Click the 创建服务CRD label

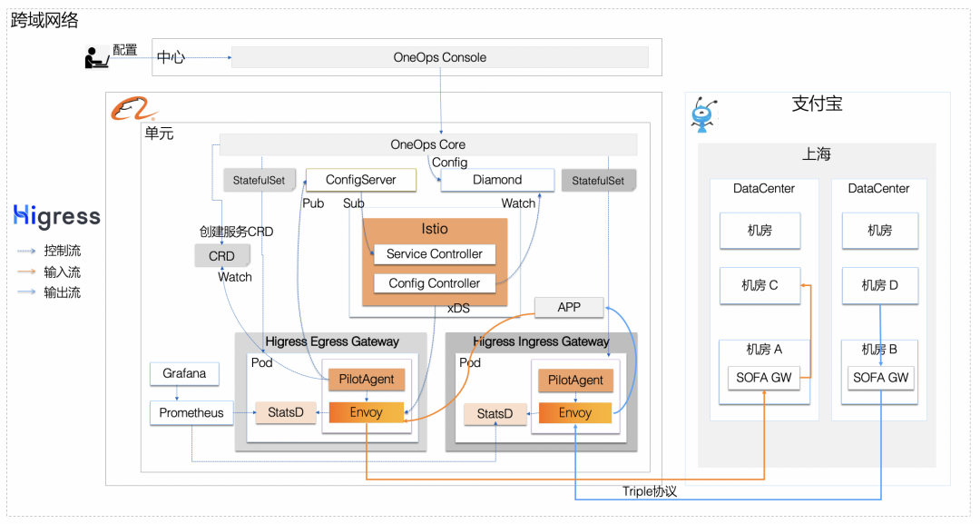pos(236,232)
